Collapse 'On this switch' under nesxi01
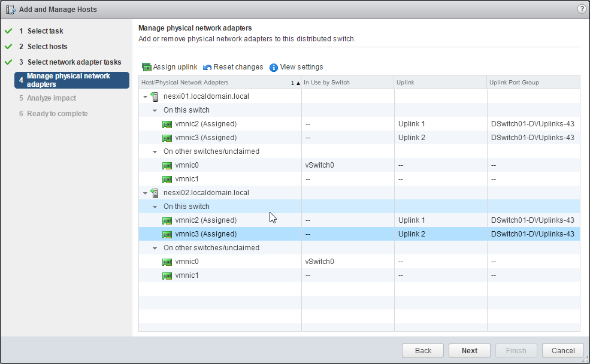Image resolution: width=590 pixels, height=364 pixels. (x=155, y=110)
